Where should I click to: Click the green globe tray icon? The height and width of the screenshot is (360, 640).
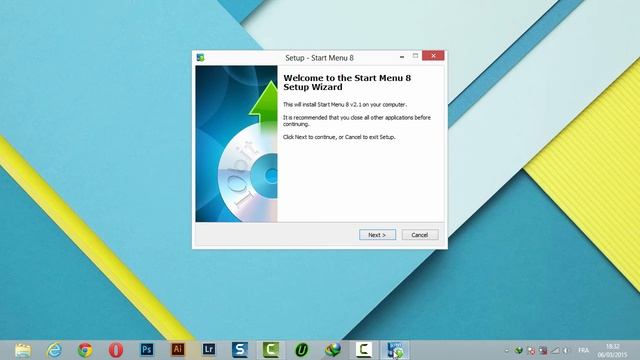pos(519,350)
